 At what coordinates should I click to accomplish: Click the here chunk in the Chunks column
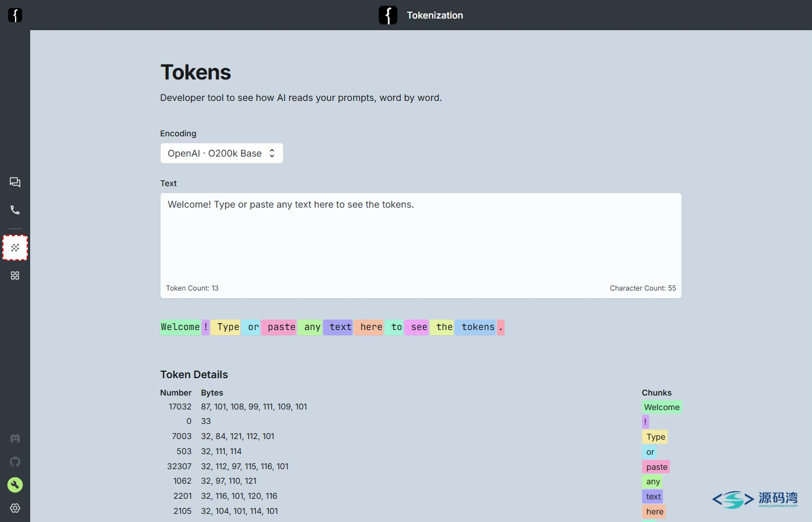(x=654, y=512)
